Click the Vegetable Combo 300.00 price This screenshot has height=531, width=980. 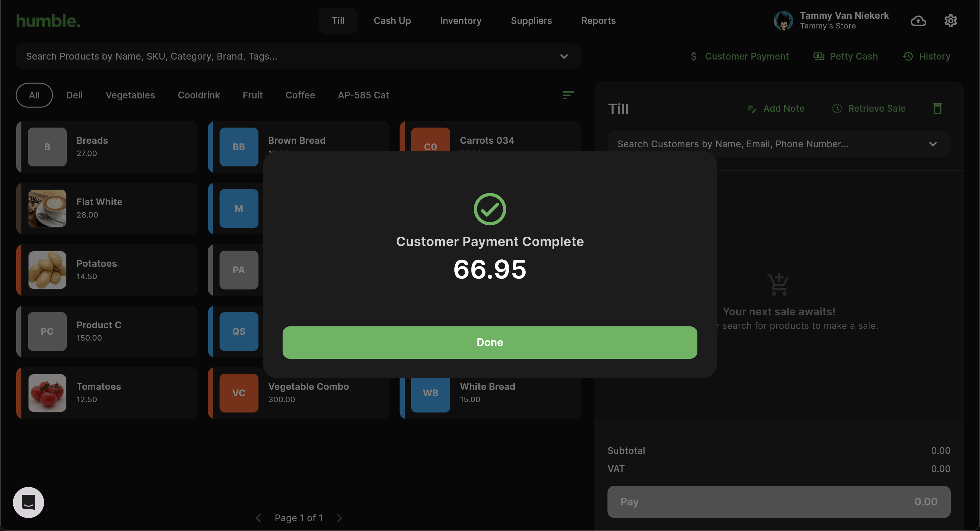point(282,399)
